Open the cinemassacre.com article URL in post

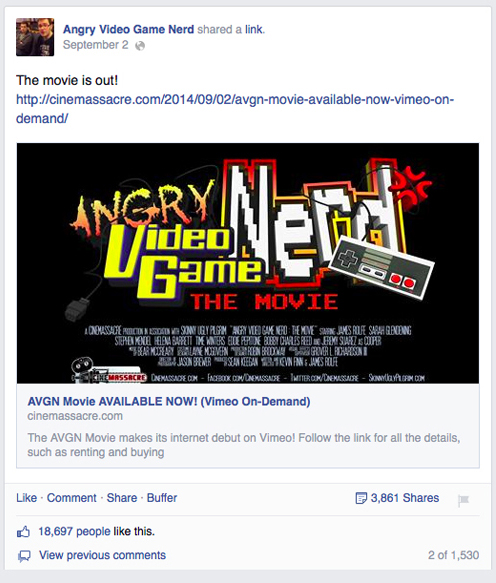[x=235, y=109]
